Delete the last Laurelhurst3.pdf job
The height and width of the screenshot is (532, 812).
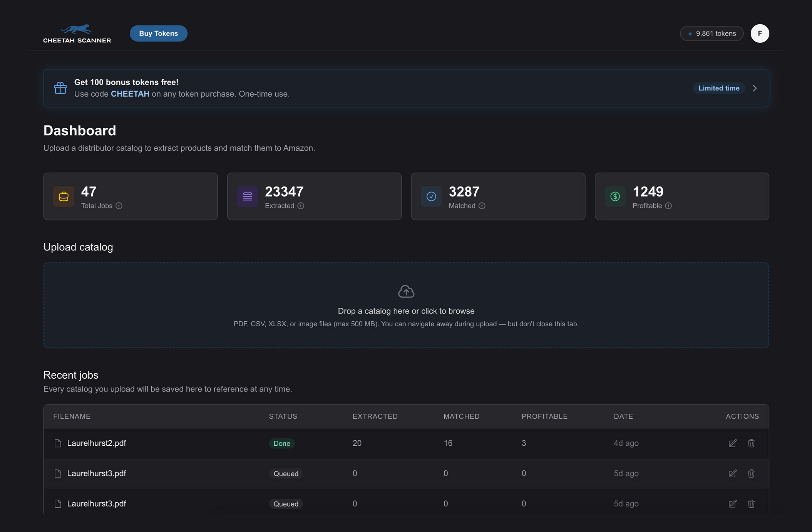[751, 503]
